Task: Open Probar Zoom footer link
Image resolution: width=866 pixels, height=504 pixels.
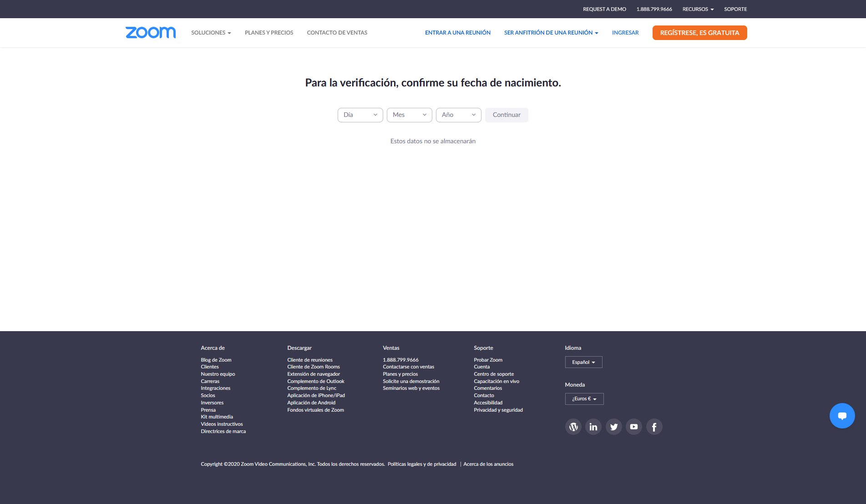Action: click(x=488, y=360)
